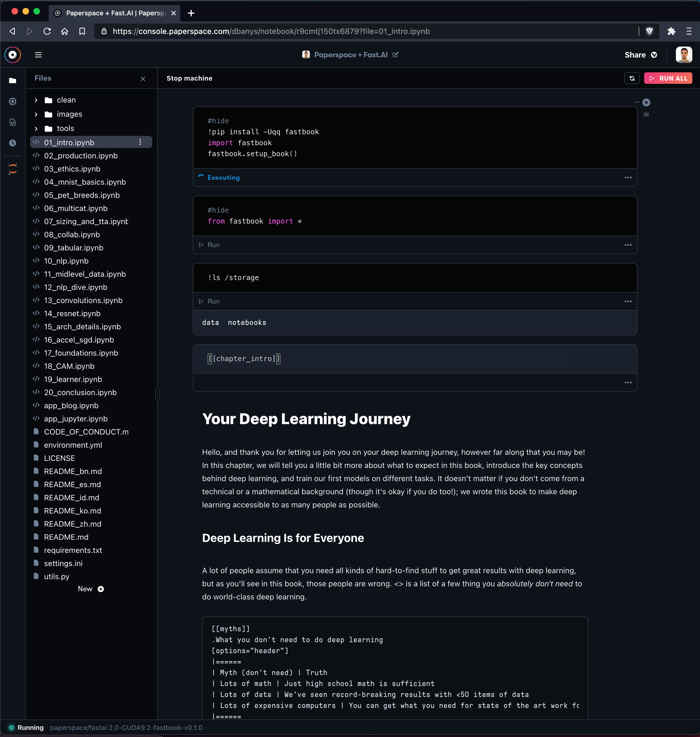This screenshot has width=700, height=737.
Task: Click the profile avatar in the top right
Action: click(x=684, y=55)
